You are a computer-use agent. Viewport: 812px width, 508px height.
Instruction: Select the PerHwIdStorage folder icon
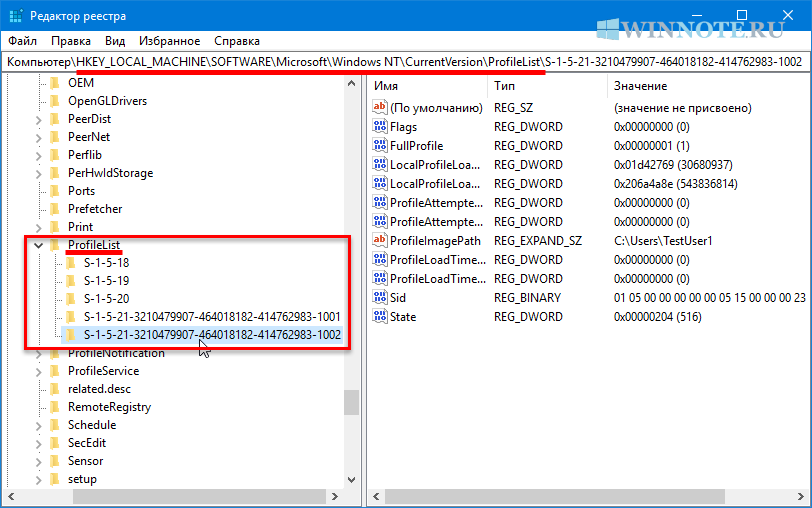click(x=55, y=173)
